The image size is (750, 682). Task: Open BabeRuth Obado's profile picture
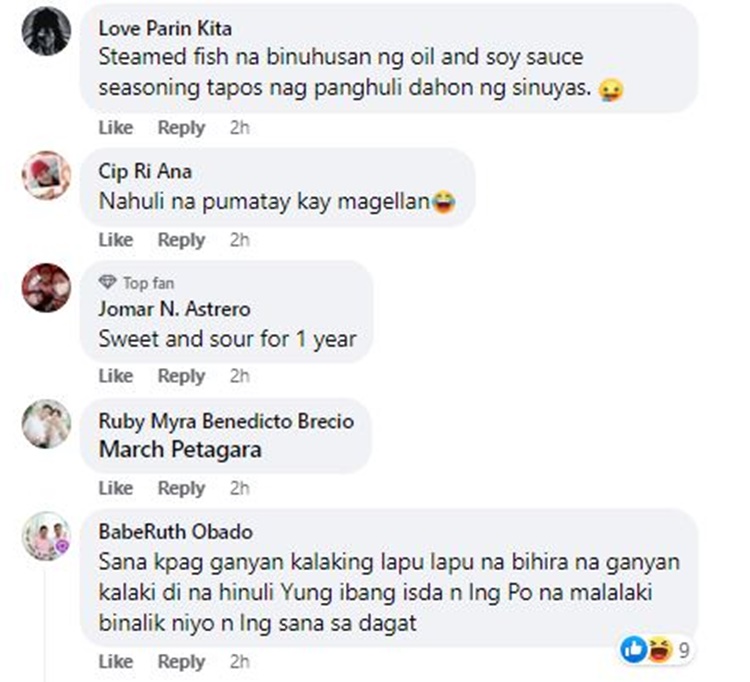point(46,536)
